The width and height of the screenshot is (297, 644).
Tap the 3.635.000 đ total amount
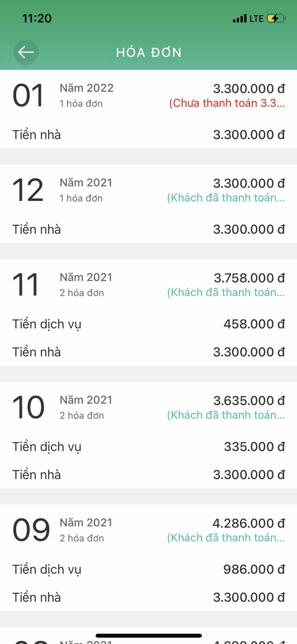point(249,401)
